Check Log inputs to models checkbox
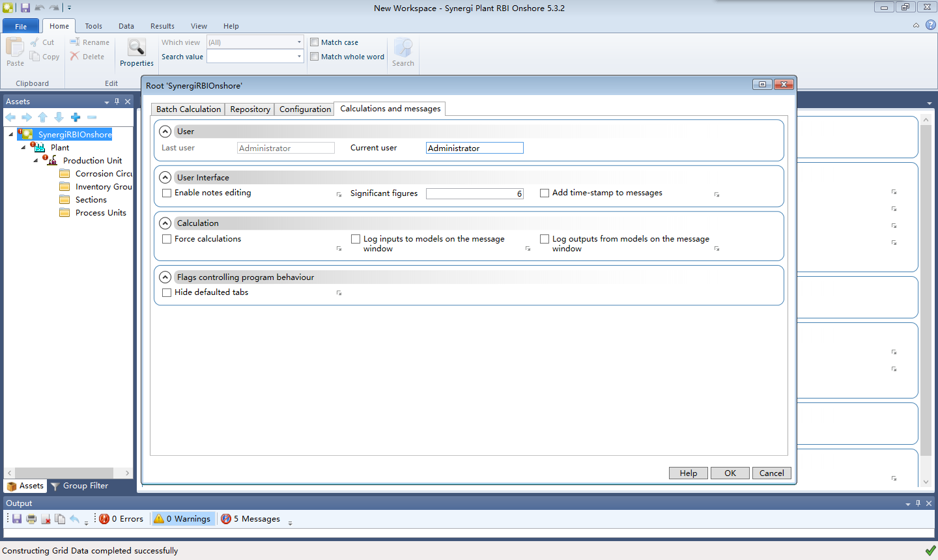The width and height of the screenshot is (938, 560). point(356,239)
